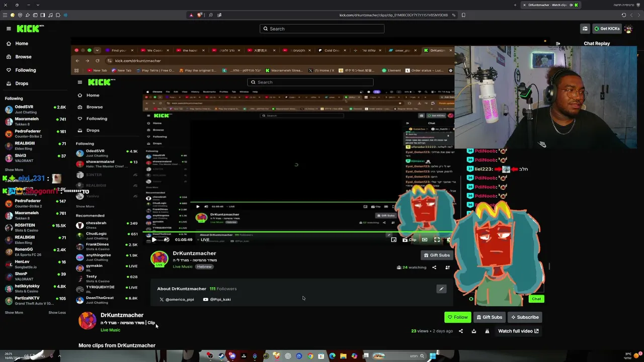Reload the page
The height and width of the screenshot is (362, 644).
point(624,15)
